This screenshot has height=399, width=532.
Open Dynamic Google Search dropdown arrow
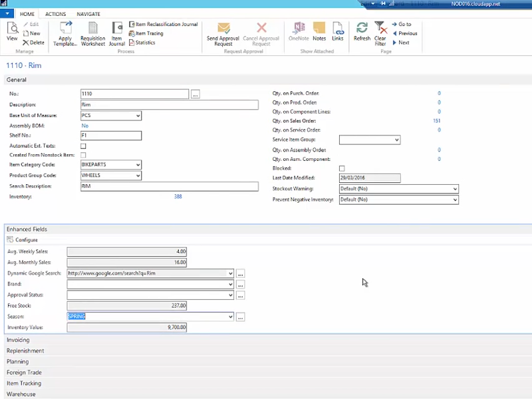pos(231,273)
